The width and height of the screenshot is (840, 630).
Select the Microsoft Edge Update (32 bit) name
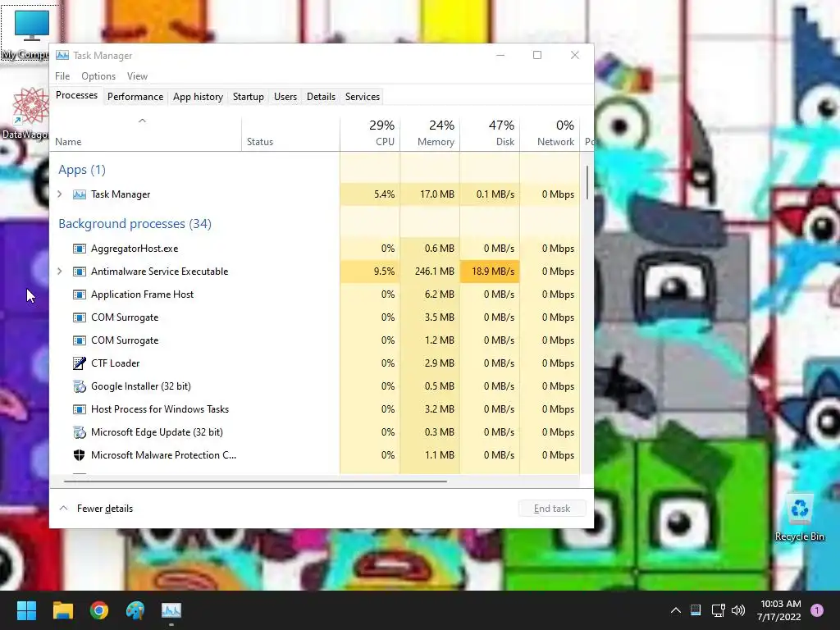point(157,431)
